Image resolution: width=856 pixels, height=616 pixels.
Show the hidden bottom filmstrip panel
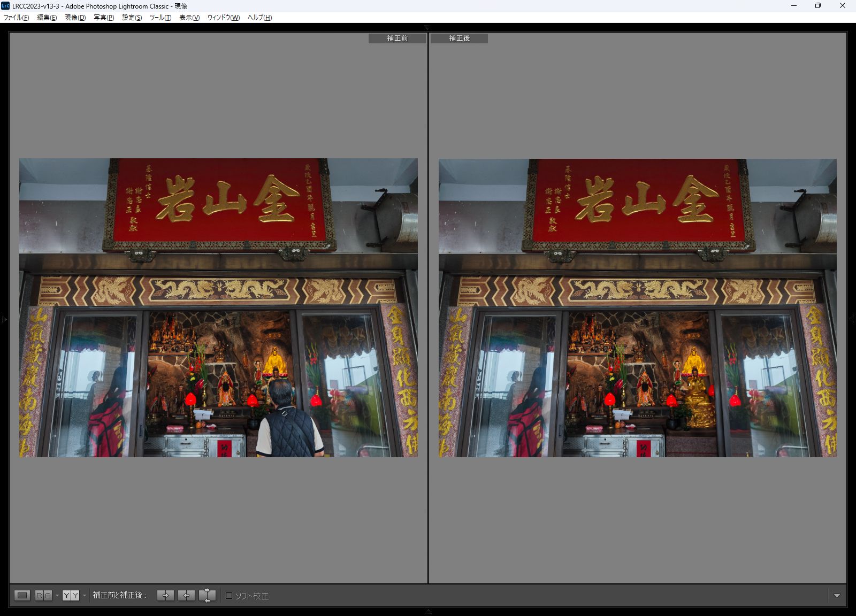tap(428, 612)
